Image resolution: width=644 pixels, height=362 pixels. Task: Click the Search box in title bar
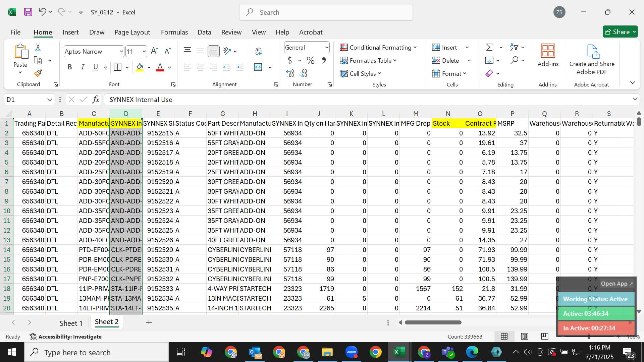click(326, 12)
